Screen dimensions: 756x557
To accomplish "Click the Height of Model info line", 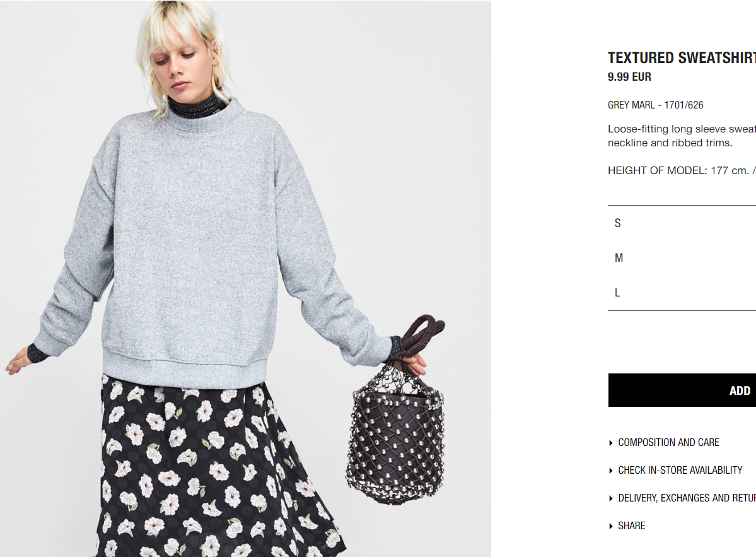I will 682,171.
